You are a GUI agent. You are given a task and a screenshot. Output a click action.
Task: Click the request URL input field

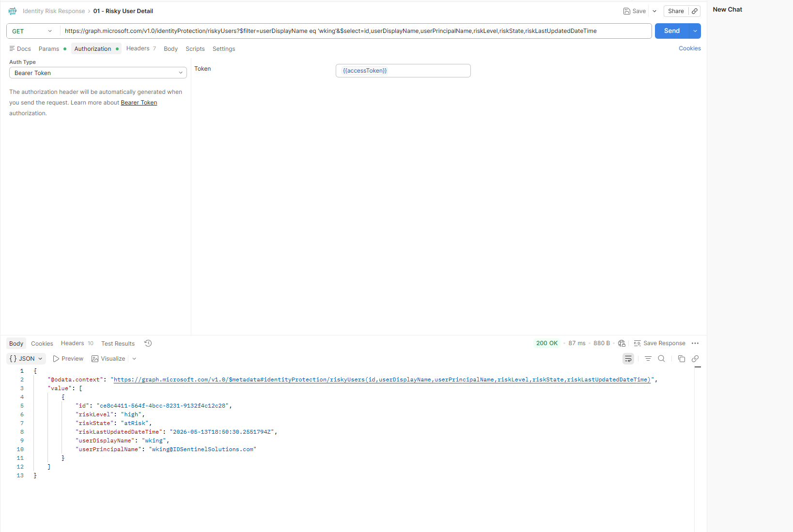[x=356, y=31]
